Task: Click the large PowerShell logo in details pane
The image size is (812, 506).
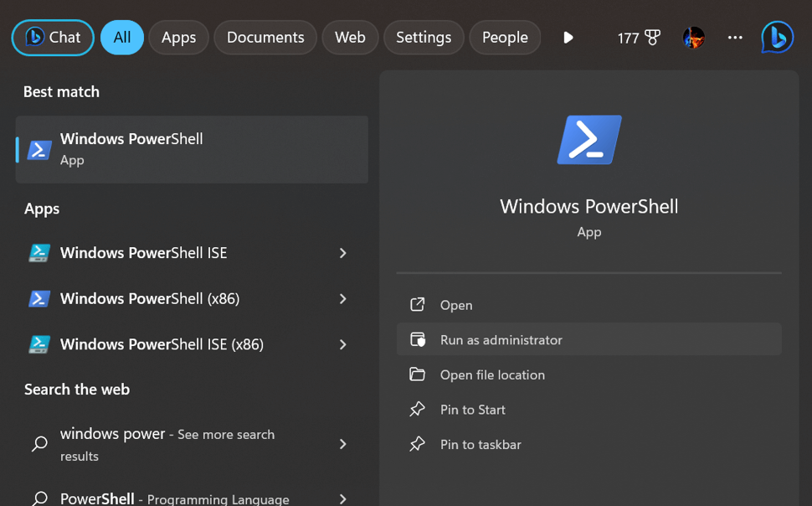Action: [x=589, y=139]
